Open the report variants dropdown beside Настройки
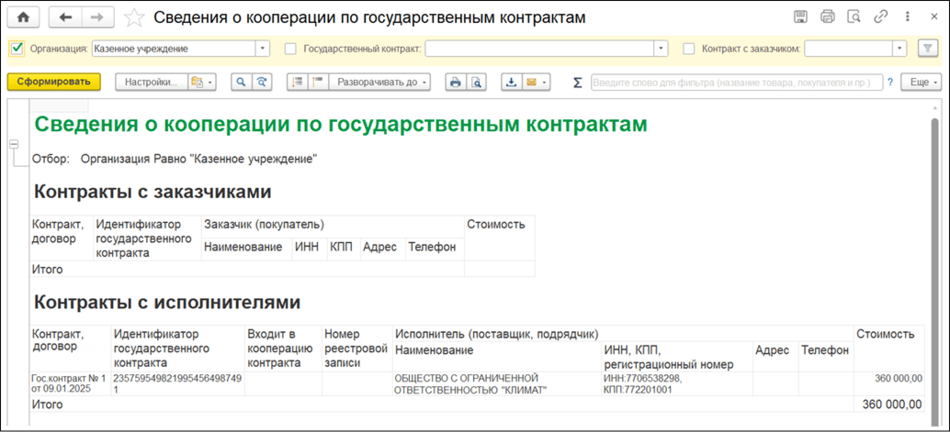The image size is (950, 432). click(202, 82)
